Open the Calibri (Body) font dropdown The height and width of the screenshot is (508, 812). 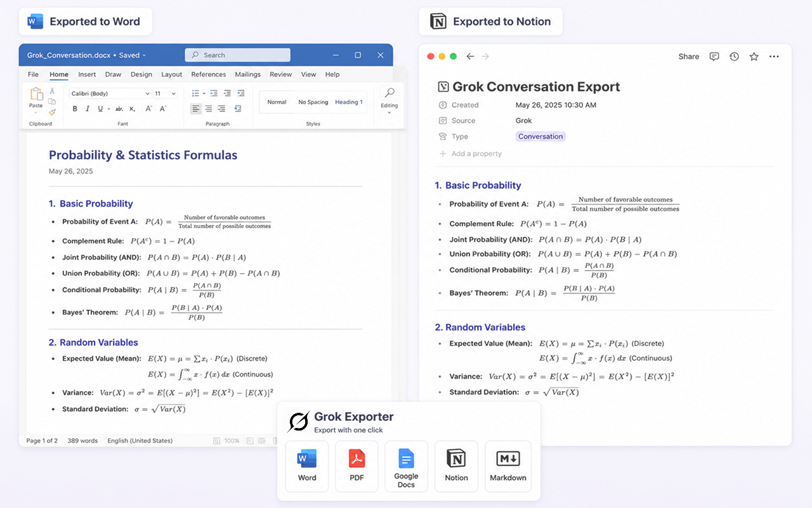(x=110, y=93)
